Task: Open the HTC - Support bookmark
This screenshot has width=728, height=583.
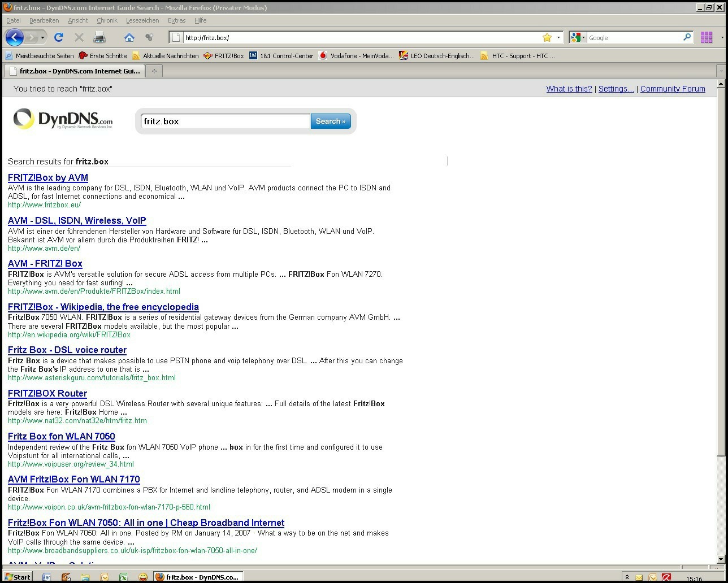Action: click(x=518, y=56)
